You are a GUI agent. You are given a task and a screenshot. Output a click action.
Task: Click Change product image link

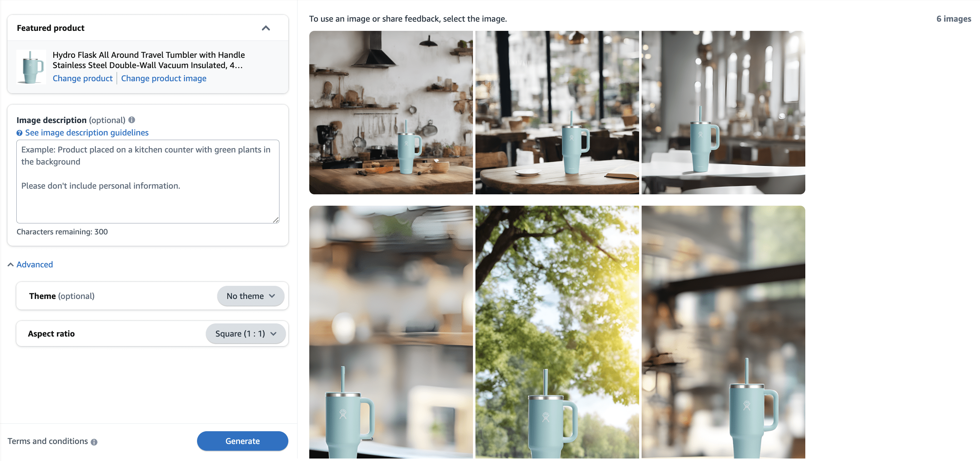click(x=164, y=78)
